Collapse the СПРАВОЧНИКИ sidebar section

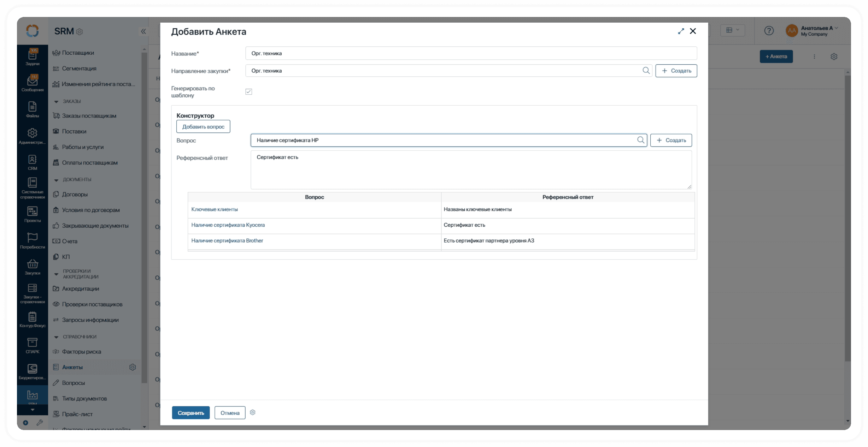pyautogui.click(x=56, y=337)
